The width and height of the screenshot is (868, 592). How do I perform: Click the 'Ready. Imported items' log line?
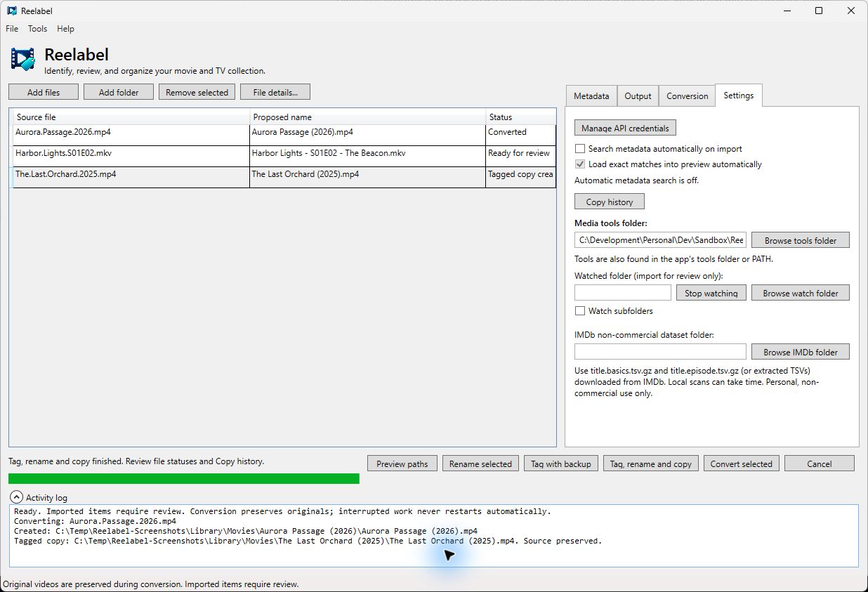click(282, 511)
